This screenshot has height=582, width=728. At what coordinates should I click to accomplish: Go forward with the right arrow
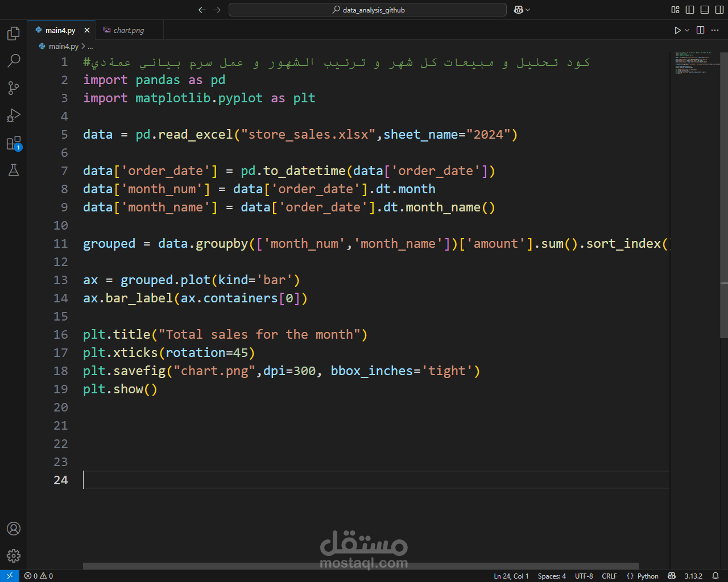[217, 10]
